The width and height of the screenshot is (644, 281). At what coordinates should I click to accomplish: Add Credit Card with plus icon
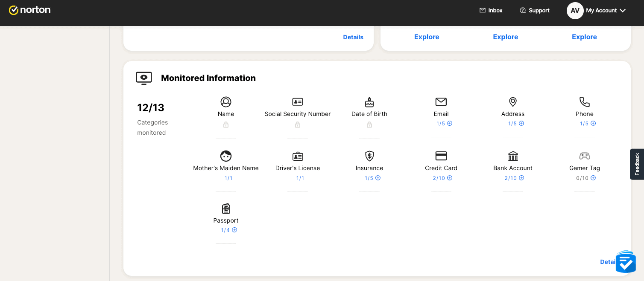(x=450, y=178)
